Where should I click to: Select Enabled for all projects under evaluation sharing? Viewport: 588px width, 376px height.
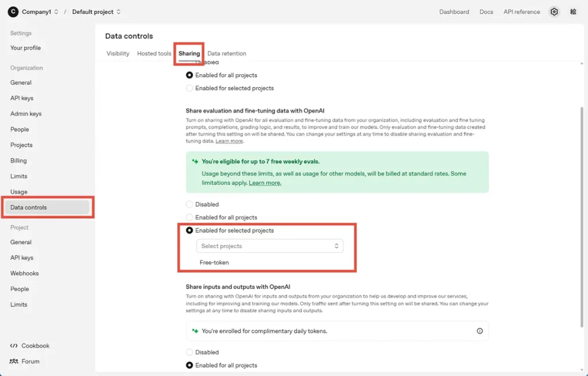pyautogui.click(x=189, y=217)
